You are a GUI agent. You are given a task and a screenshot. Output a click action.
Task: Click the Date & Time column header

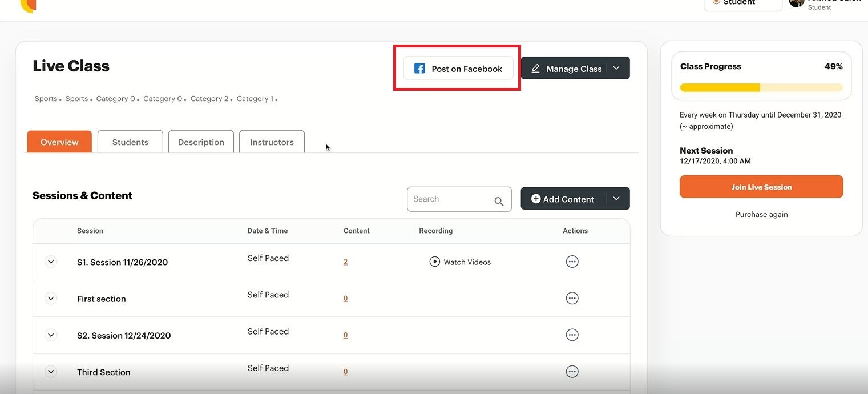tap(268, 231)
